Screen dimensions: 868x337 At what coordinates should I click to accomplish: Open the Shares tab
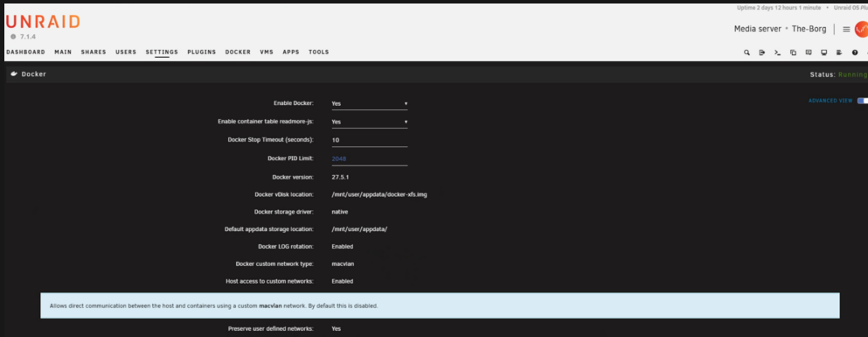94,53
